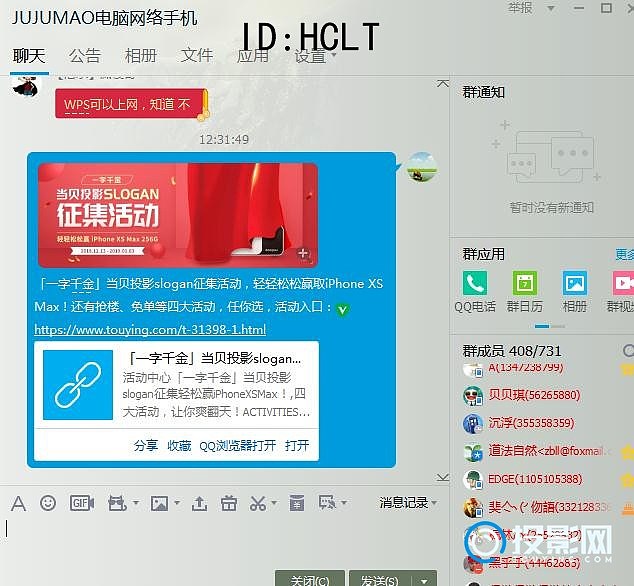Screen dimensions: 634x586
Task: Click the sender's landscape avatar
Action: (422, 167)
